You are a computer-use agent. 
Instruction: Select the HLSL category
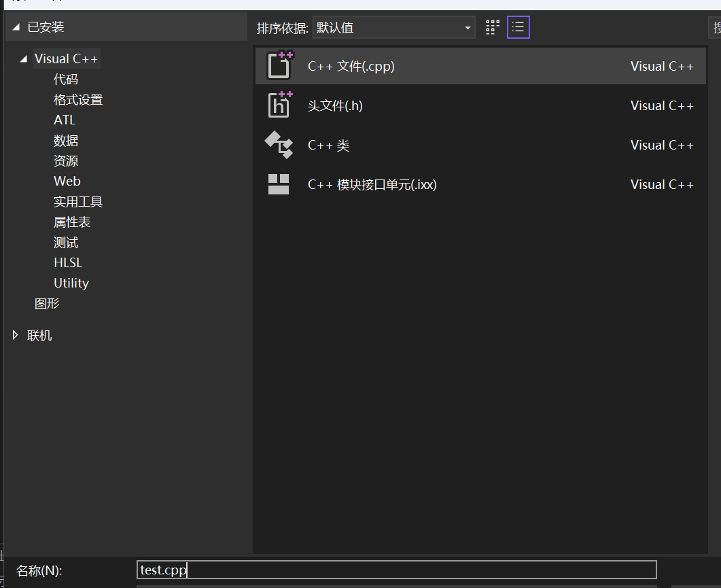point(68,262)
